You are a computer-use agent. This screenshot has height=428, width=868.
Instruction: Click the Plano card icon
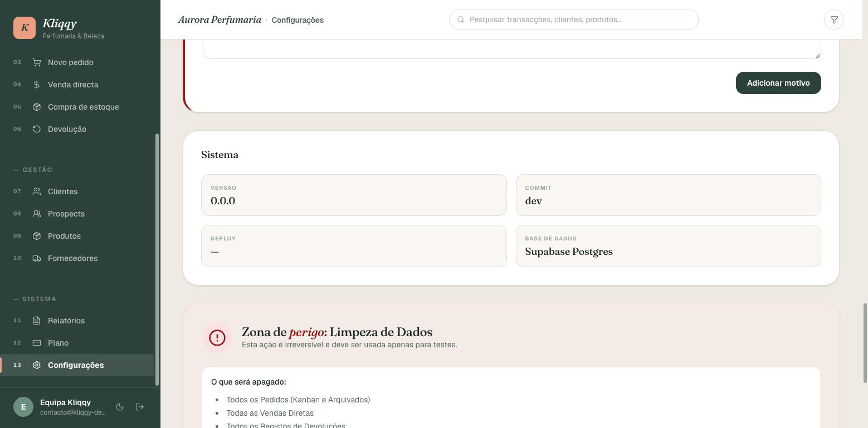37,343
